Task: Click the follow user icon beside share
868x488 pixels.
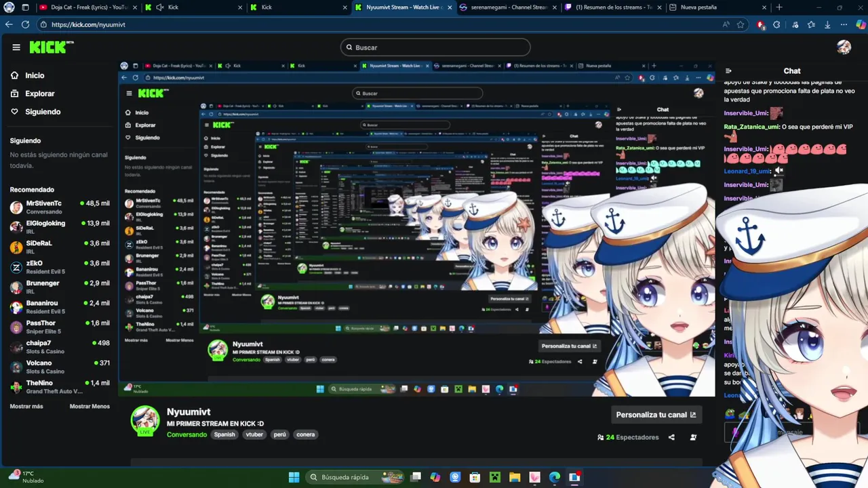Action: point(693,437)
